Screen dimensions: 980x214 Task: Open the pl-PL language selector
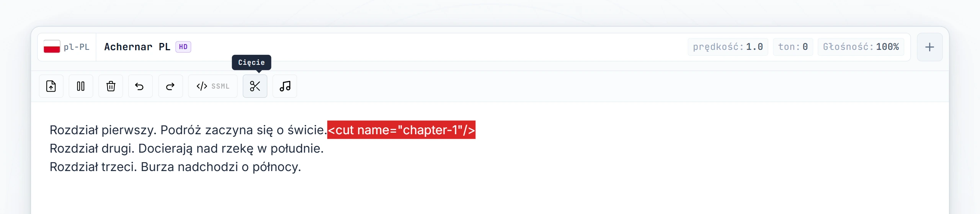(x=67, y=47)
